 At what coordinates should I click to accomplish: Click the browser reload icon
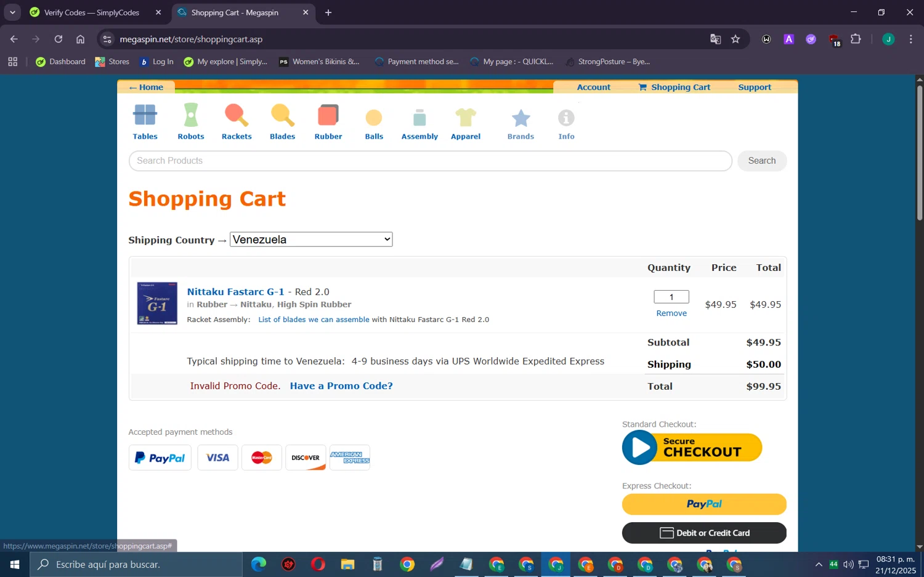[x=59, y=39]
